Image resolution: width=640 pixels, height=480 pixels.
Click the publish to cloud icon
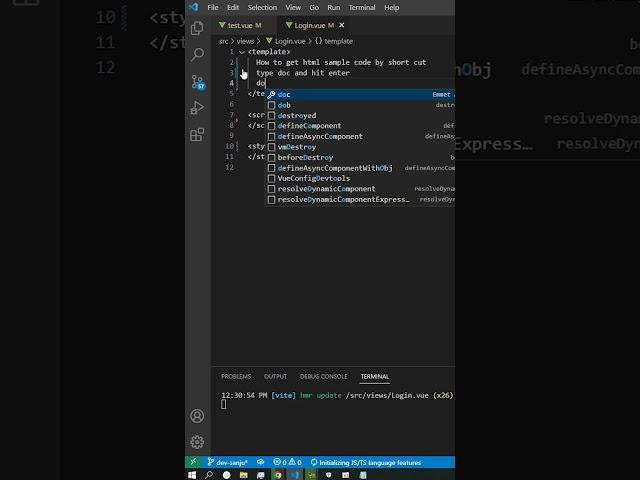click(260, 462)
